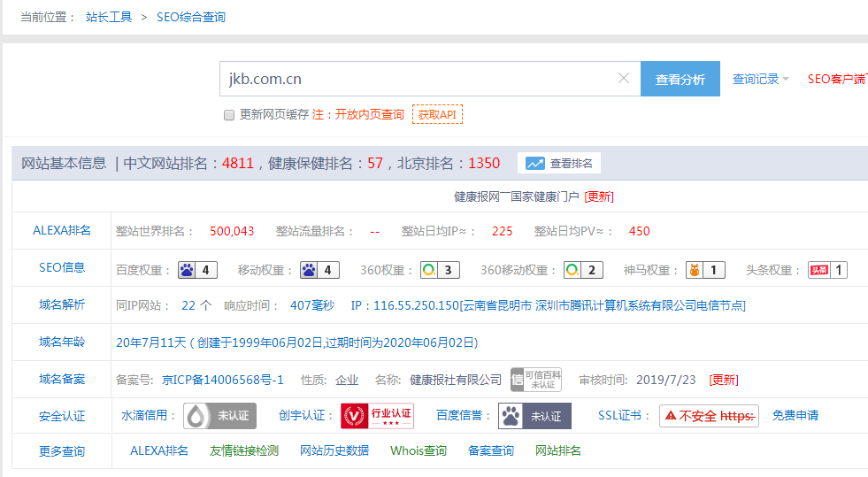Click the 可信百科 未认证 badge
The height and width of the screenshot is (477, 868).
tap(536, 380)
